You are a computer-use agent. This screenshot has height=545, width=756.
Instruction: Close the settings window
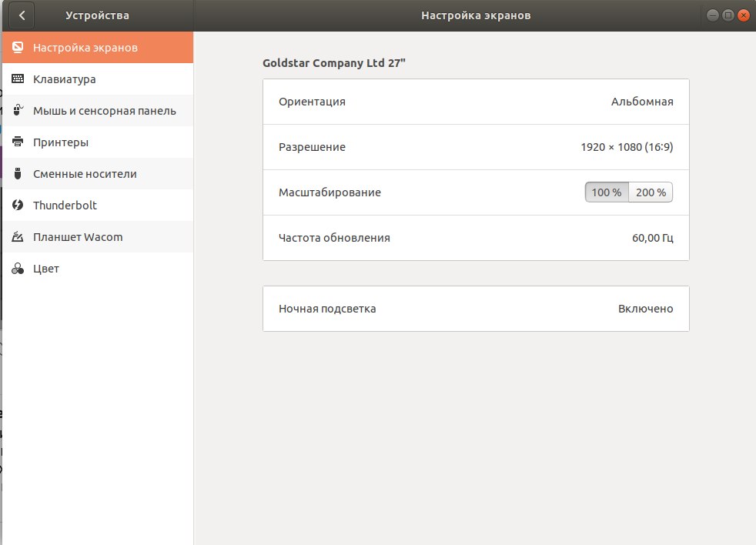[744, 15]
